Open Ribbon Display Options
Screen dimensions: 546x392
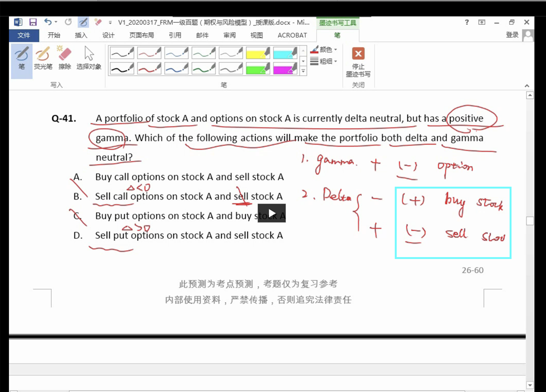click(x=481, y=22)
